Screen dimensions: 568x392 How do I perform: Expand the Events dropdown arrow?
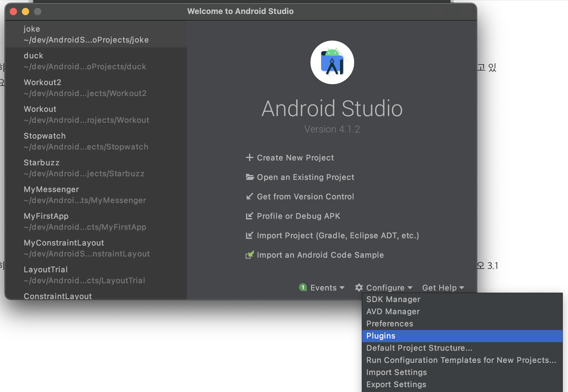(342, 287)
